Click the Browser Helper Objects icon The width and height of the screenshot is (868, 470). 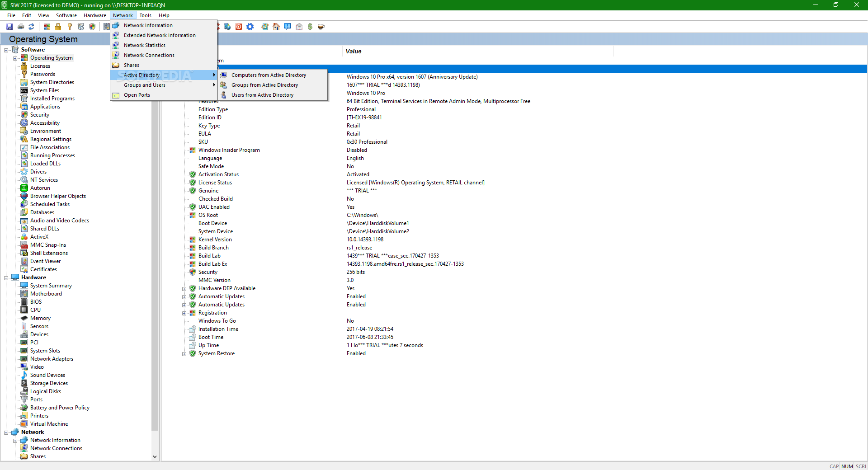tap(24, 196)
